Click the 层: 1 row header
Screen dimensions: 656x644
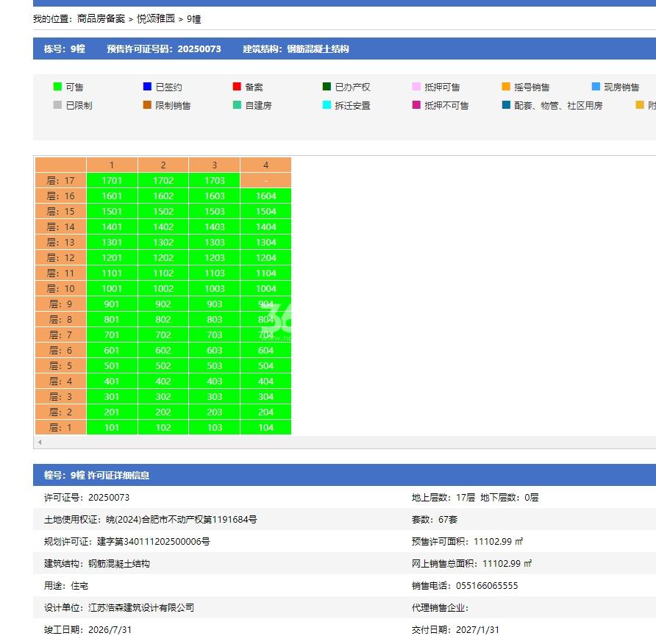click(x=60, y=428)
